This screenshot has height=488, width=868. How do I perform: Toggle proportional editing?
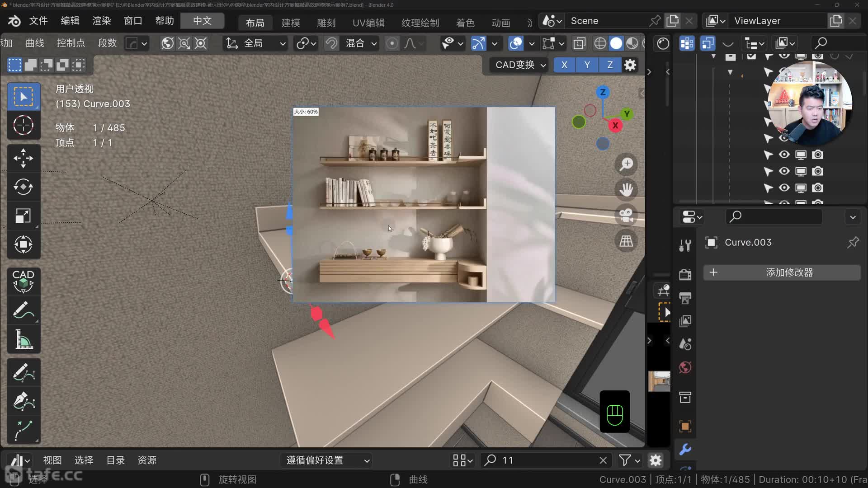(x=392, y=43)
